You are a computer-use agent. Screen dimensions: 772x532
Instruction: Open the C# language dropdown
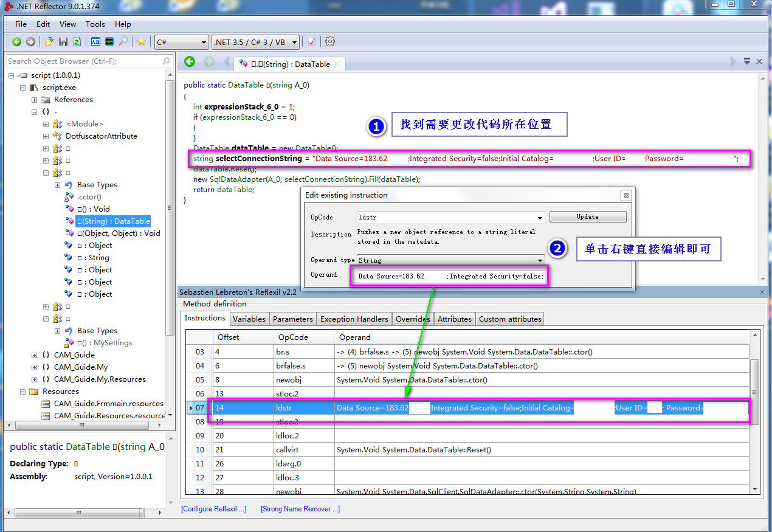pos(182,42)
